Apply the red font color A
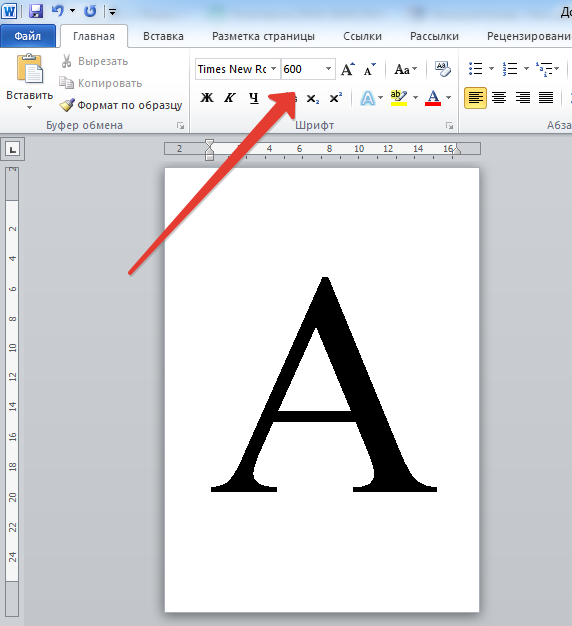The height and width of the screenshot is (626, 572). click(433, 98)
